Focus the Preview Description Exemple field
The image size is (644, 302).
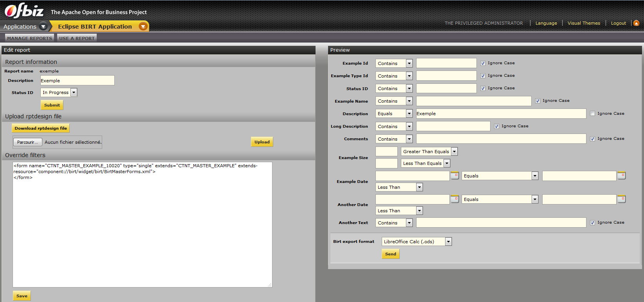coord(501,114)
